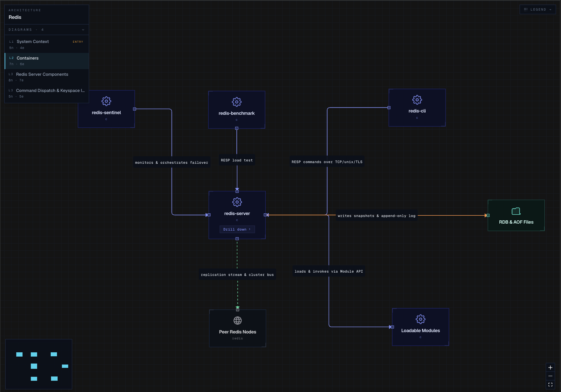
Task: Select the RDB & AOF Files label
Action: click(516, 222)
